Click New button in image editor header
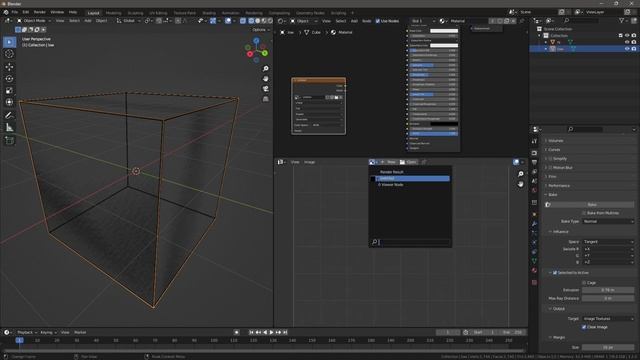Image resolution: width=640 pixels, height=360 pixels. coord(389,162)
